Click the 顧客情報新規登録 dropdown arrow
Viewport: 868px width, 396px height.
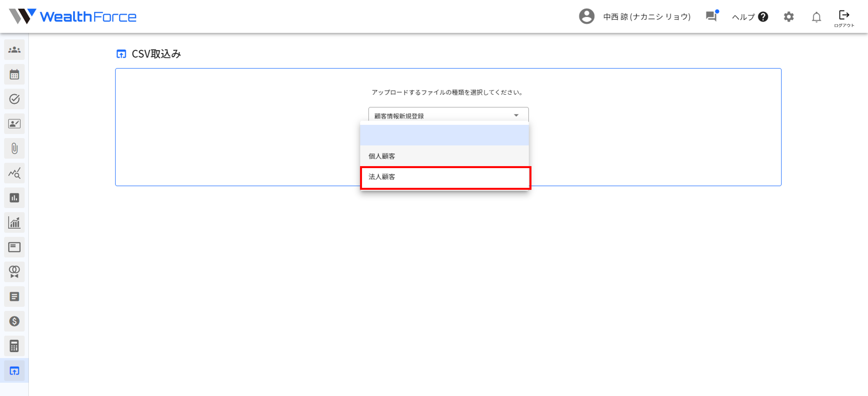[x=516, y=116]
